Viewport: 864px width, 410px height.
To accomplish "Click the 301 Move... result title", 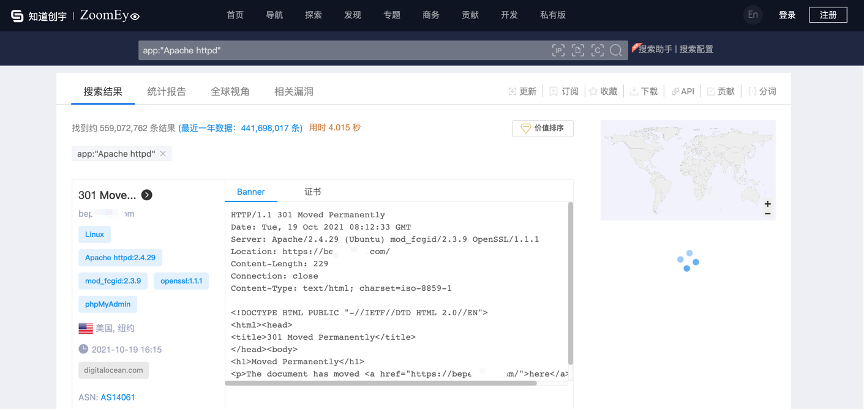I will point(107,195).
